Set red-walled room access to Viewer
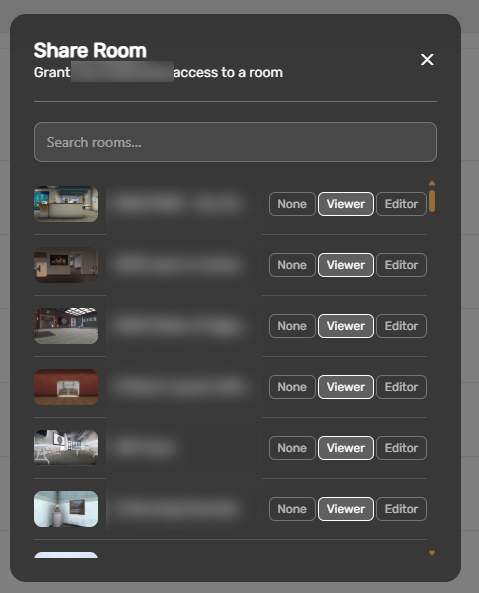This screenshot has width=479, height=593. (x=346, y=387)
